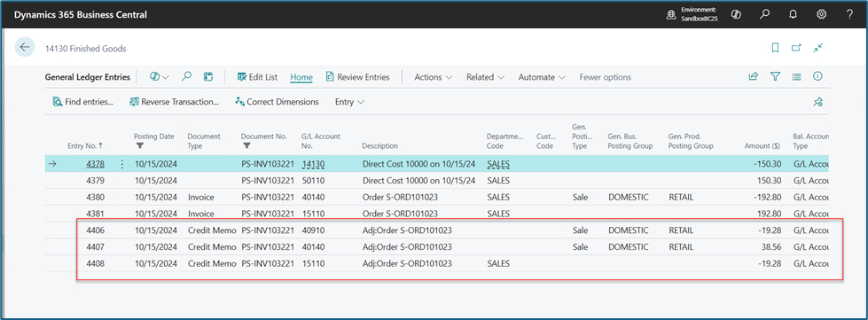
Task: Select entry 4408 row number
Action: [95, 263]
